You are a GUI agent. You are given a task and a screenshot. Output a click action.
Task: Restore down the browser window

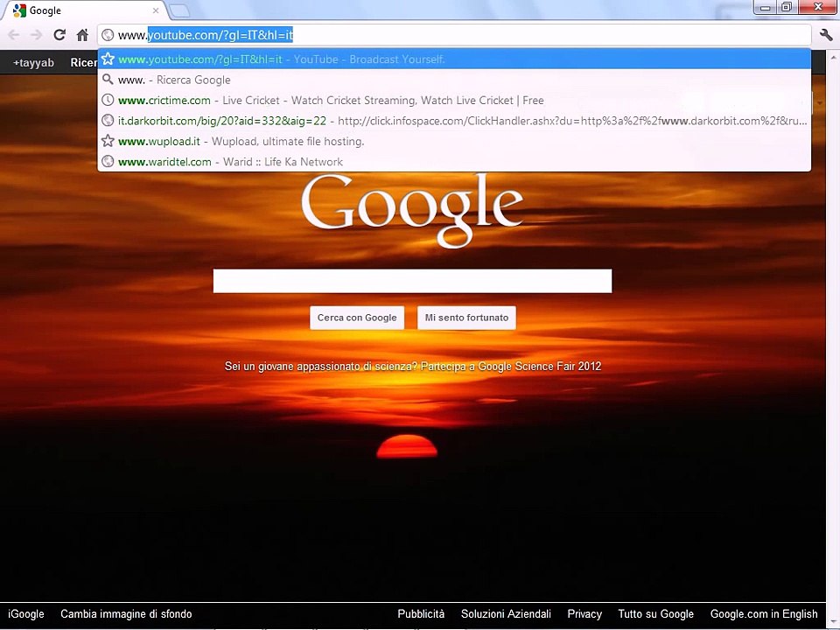point(787,7)
